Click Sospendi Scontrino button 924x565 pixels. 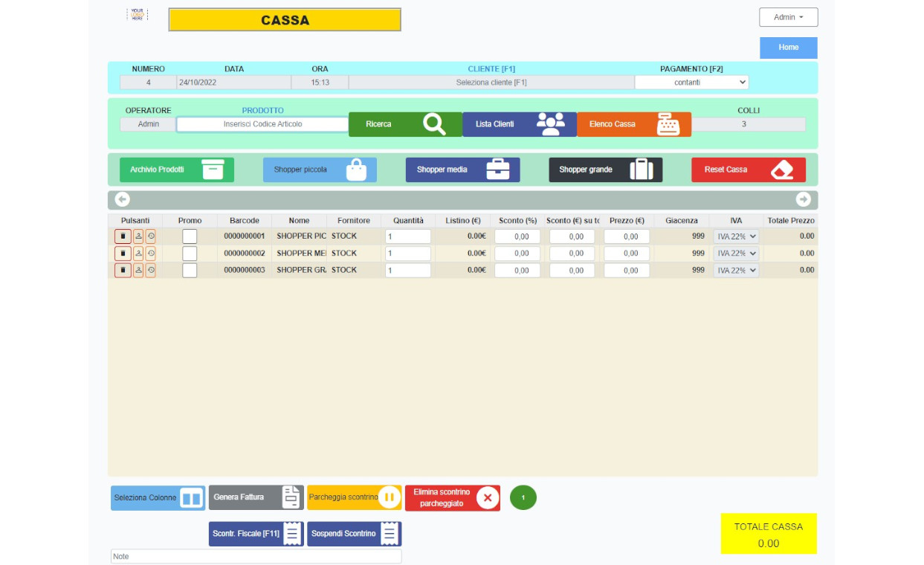[x=355, y=534]
